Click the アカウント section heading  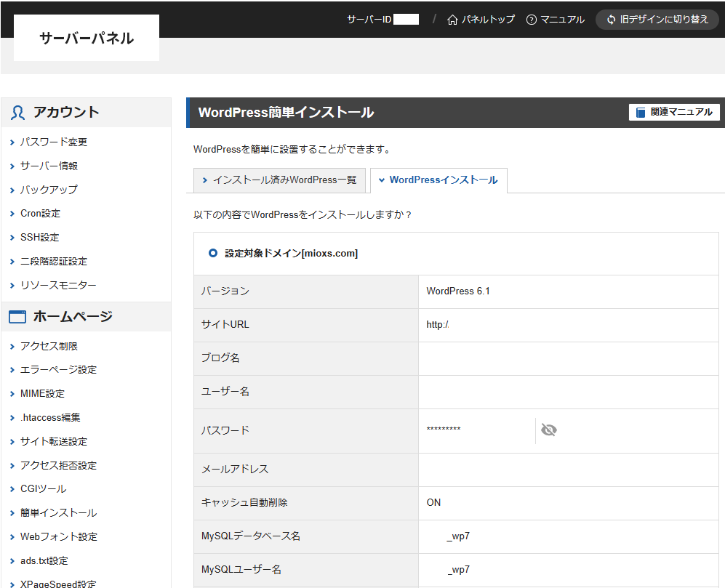click(66, 113)
